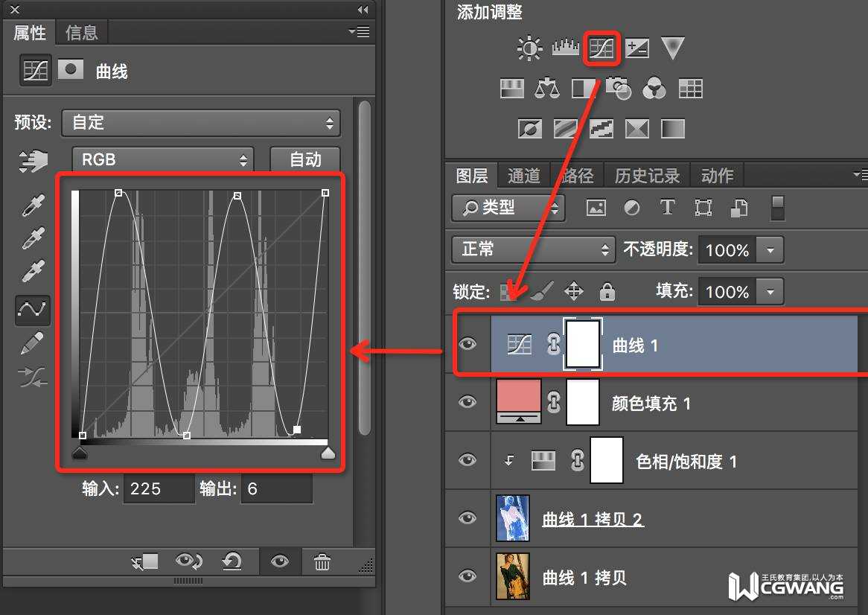The image size is (868, 615).
Task: Toggle layer visibility in Properties footer
Action: [280, 562]
